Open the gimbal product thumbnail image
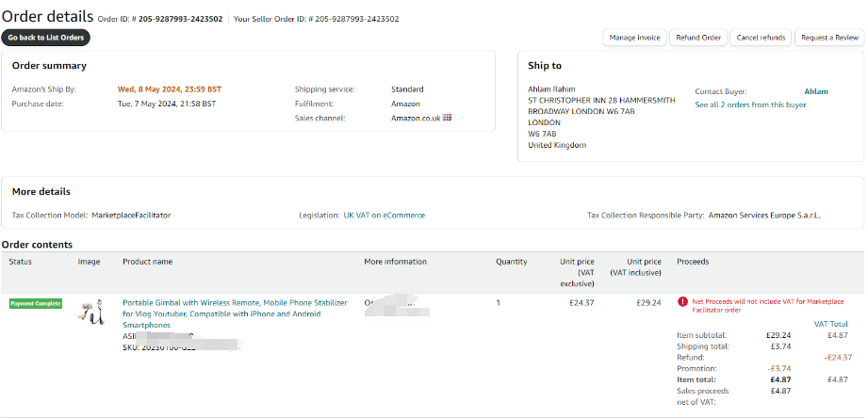 (90, 313)
